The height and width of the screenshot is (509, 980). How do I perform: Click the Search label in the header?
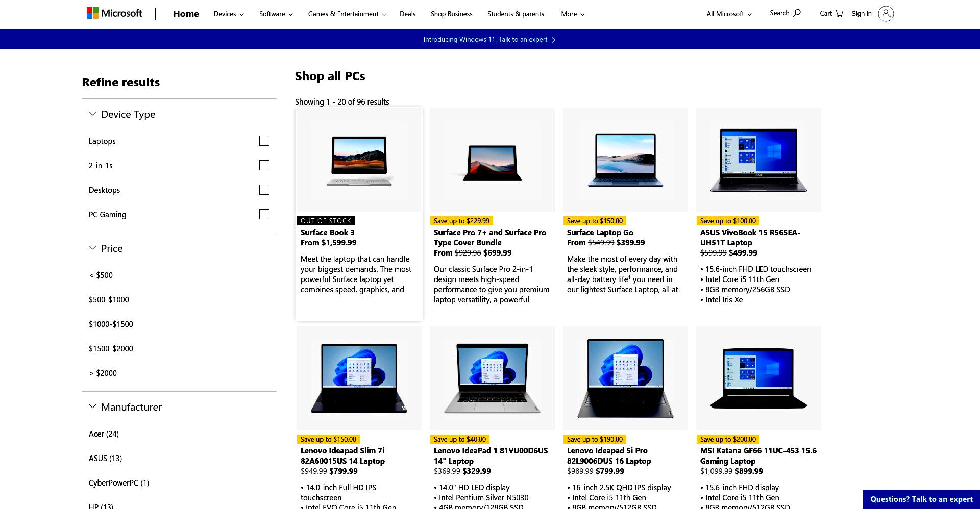779,13
